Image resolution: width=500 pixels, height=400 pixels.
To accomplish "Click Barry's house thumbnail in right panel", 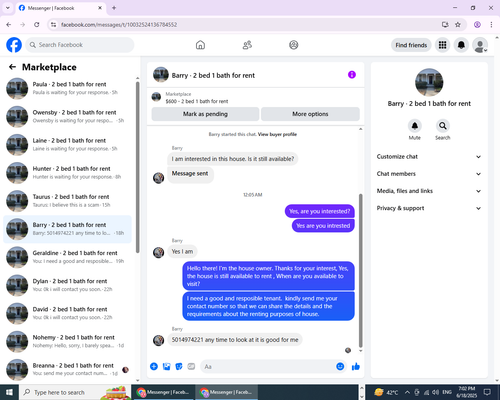I will (429, 82).
